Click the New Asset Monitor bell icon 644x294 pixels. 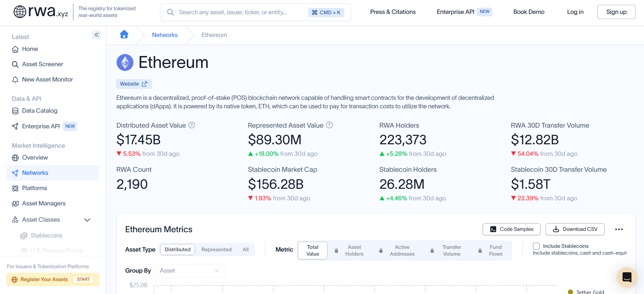[15, 80]
